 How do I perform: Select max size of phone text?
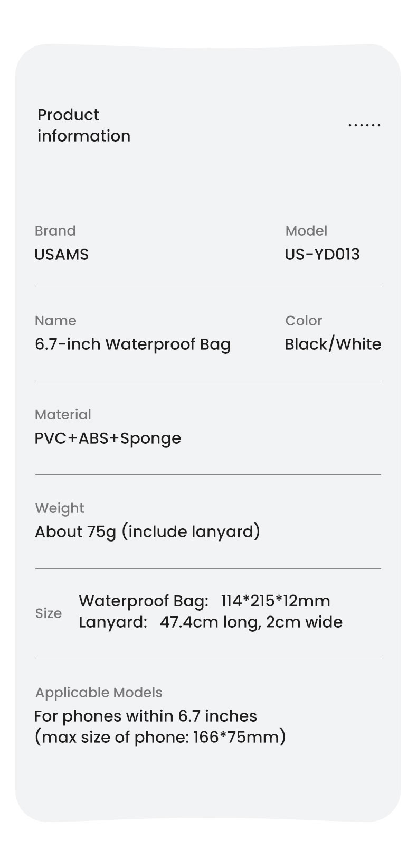160,737
